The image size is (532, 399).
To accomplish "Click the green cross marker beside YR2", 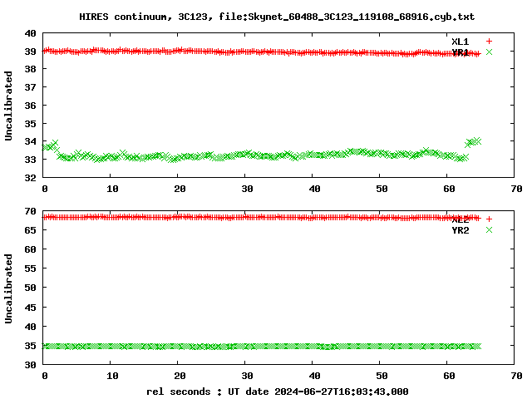I will coord(489,230).
